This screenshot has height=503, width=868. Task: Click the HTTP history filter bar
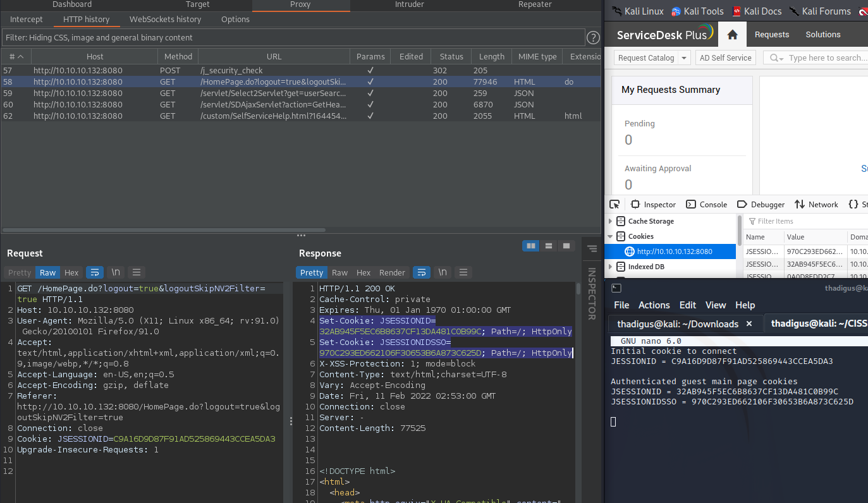293,38
